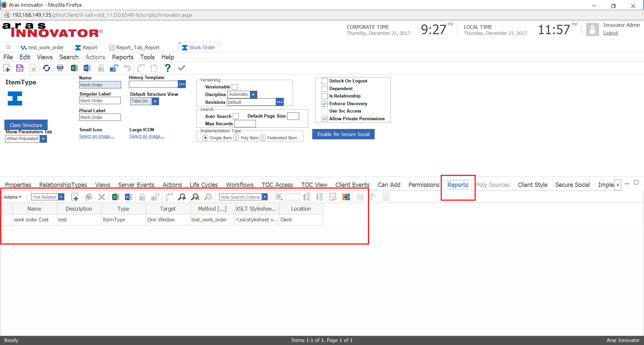Export relationship grid to Word
Screen dimensions: 644x345
coord(128,197)
